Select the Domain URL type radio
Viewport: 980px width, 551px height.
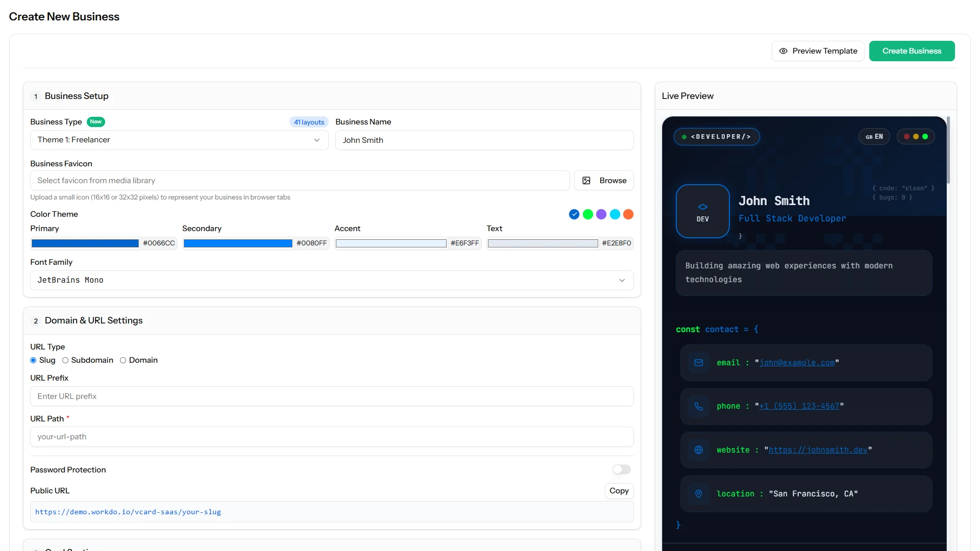(123, 360)
